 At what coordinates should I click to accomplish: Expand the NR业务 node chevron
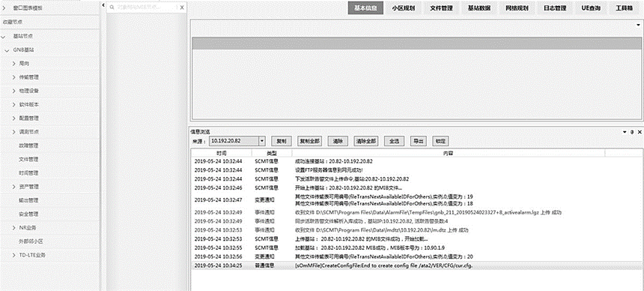coord(13,227)
